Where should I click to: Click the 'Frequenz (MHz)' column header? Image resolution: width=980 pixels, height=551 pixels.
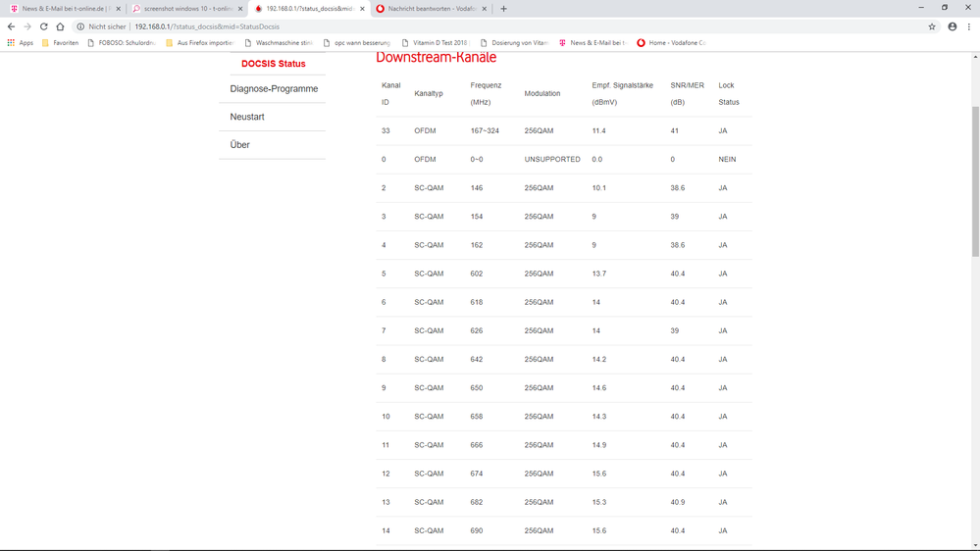(x=486, y=94)
